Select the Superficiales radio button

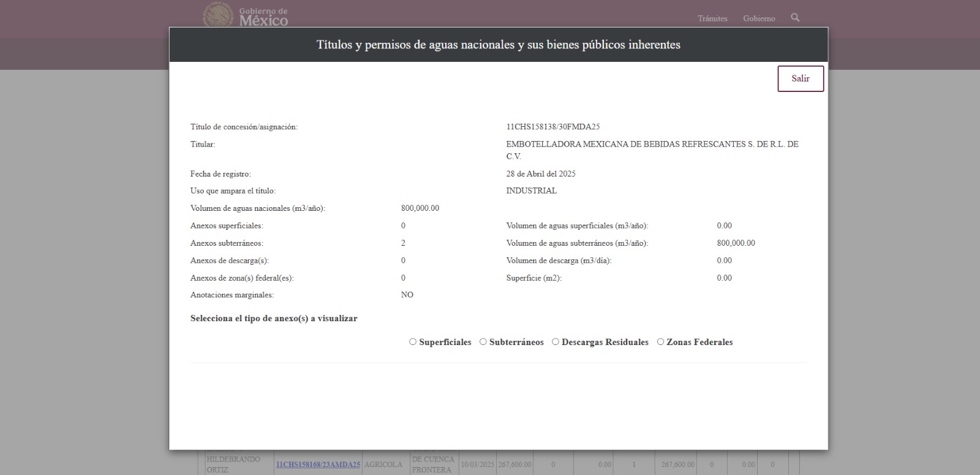point(413,342)
